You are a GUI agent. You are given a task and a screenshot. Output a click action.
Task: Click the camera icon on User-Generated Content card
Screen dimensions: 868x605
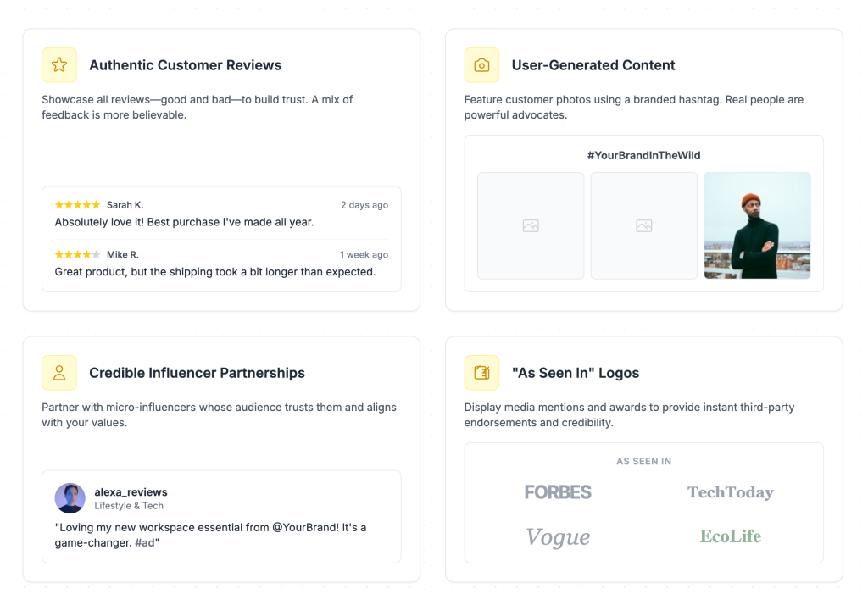point(481,64)
